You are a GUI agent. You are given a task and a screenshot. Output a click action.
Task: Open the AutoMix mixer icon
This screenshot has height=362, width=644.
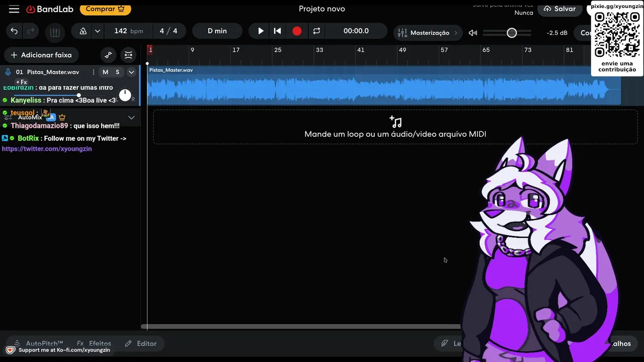8,117
